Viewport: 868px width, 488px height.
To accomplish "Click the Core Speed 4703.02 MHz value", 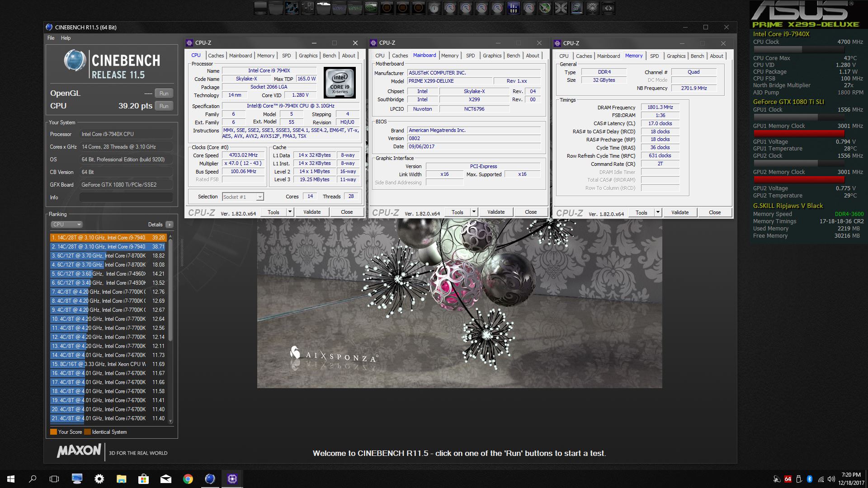I will [243, 155].
